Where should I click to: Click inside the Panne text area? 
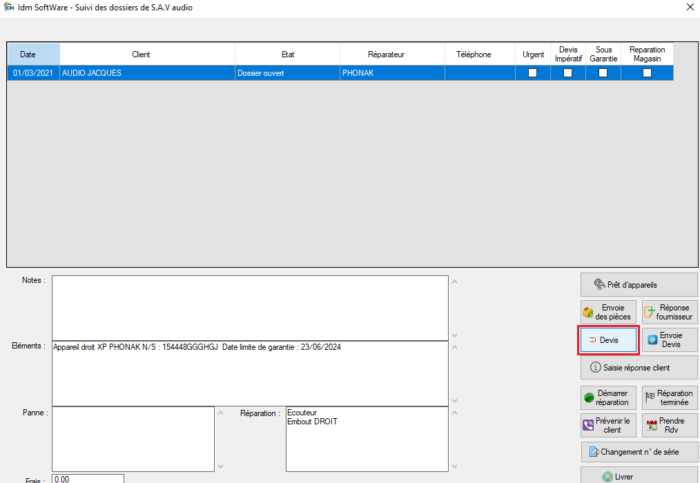[x=133, y=439]
